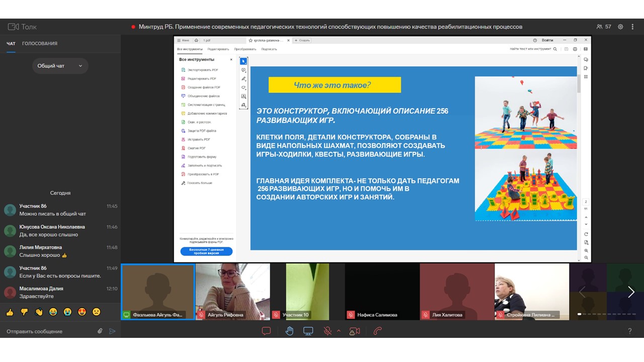
Task: Raise hand using the hand icon
Action: coord(289,331)
